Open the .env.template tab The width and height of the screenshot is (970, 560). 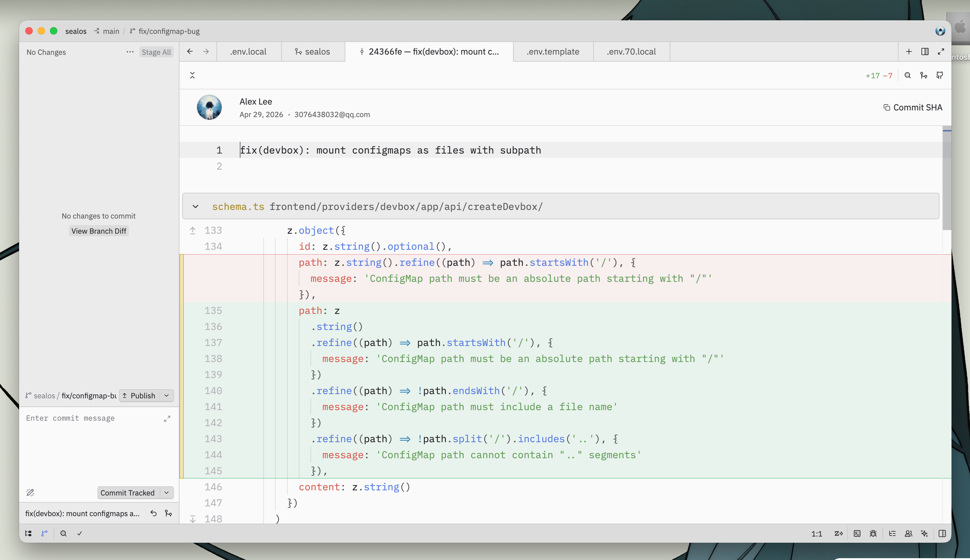coord(553,51)
